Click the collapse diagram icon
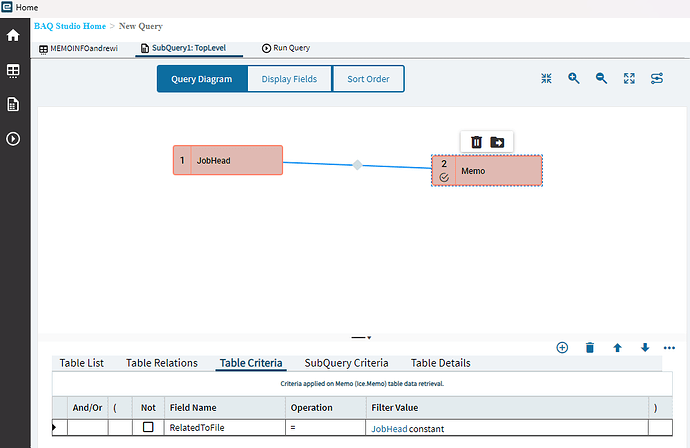Screen dimensions: 690x448 (x=546, y=78)
